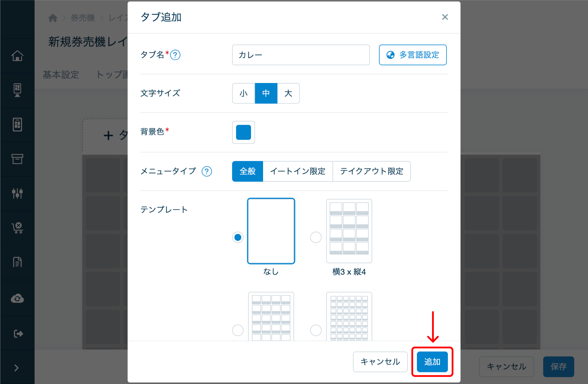Select 中 text size
The height and width of the screenshot is (384, 588).
266,93
